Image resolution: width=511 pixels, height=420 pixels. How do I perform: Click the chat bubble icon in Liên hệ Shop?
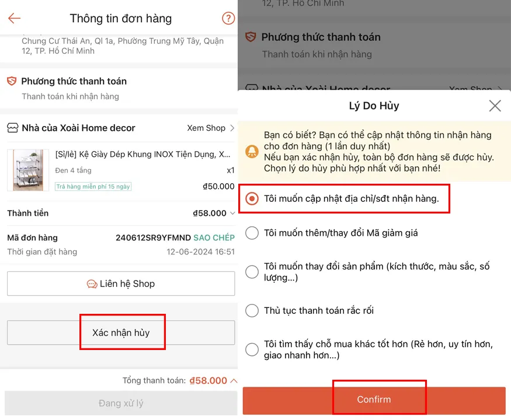(91, 283)
